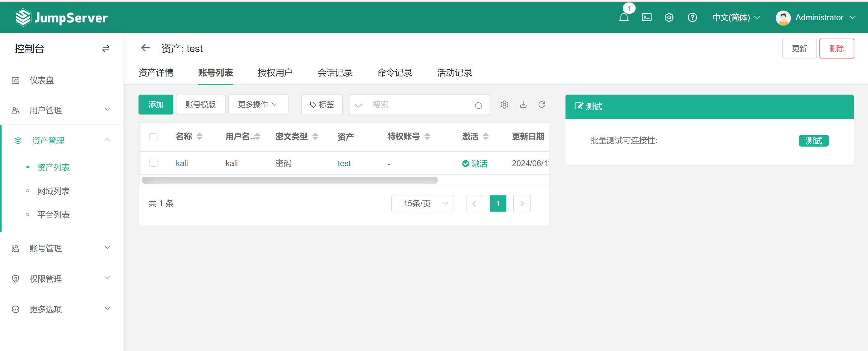The image size is (868, 351).
Task: Click the help question mark icon
Action: point(692,17)
